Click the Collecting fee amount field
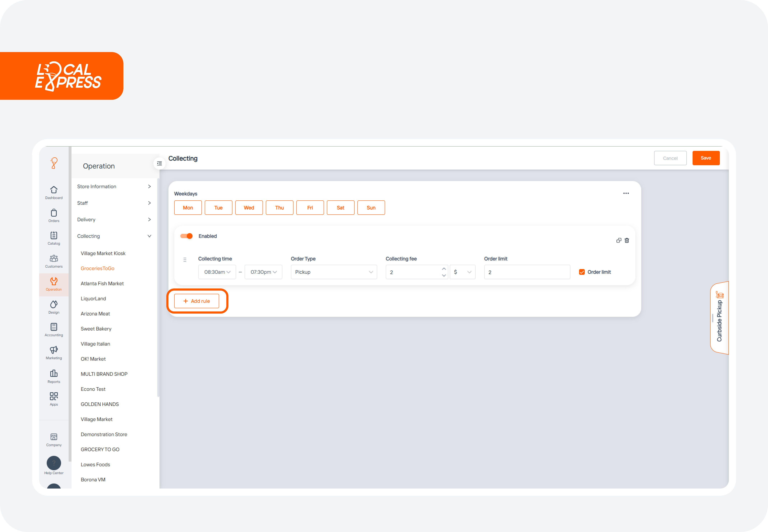Image resolution: width=768 pixels, height=532 pixels. [413, 272]
